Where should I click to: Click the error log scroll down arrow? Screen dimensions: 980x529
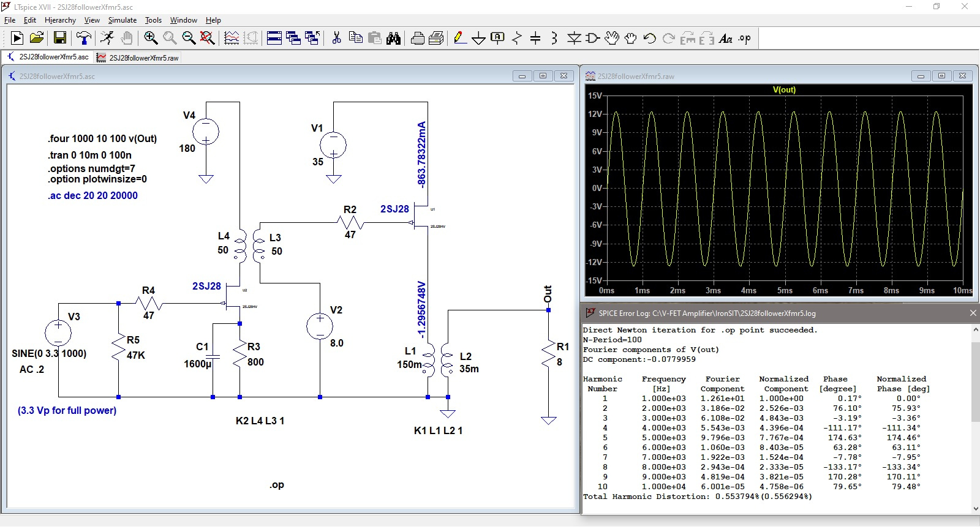(x=975, y=508)
